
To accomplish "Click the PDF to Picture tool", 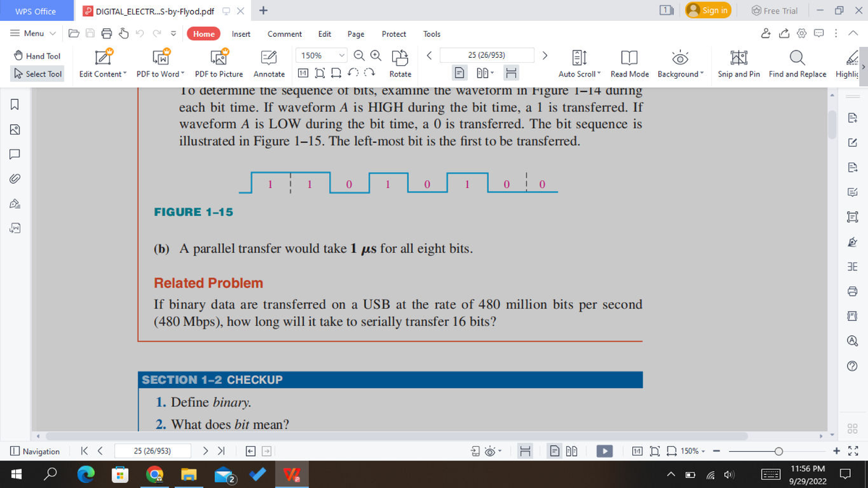I will pos(218,64).
